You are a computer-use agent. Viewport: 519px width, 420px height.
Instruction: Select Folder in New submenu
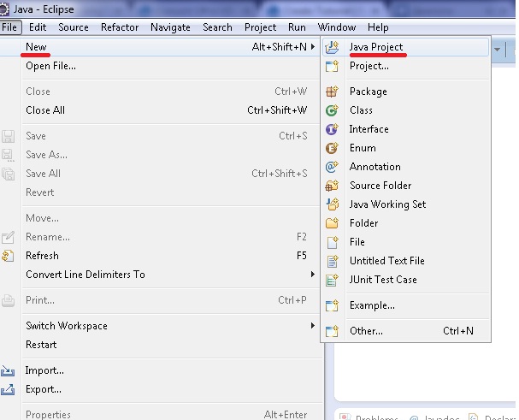tap(406, 223)
